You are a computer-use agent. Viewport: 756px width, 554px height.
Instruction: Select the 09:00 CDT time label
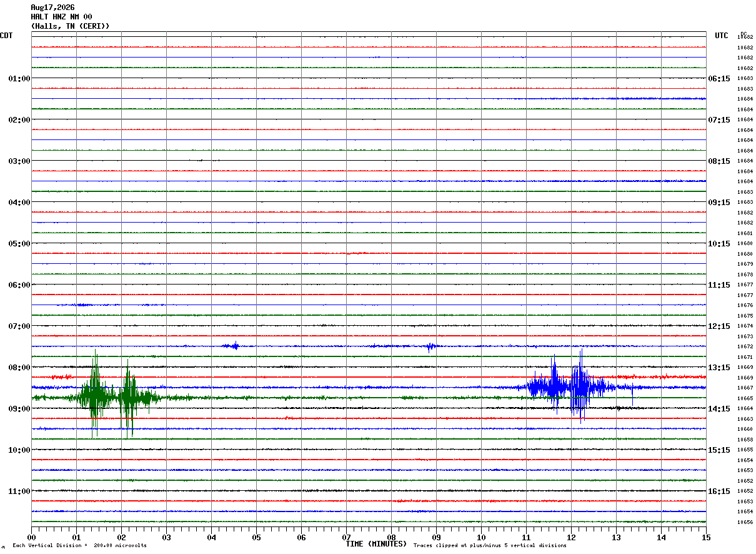[19, 409]
